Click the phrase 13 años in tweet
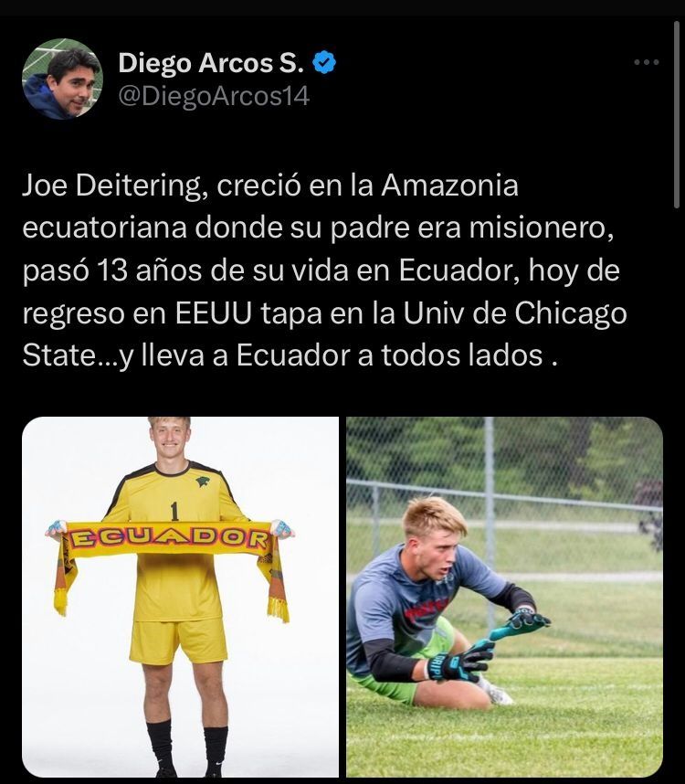 coord(149,270)
